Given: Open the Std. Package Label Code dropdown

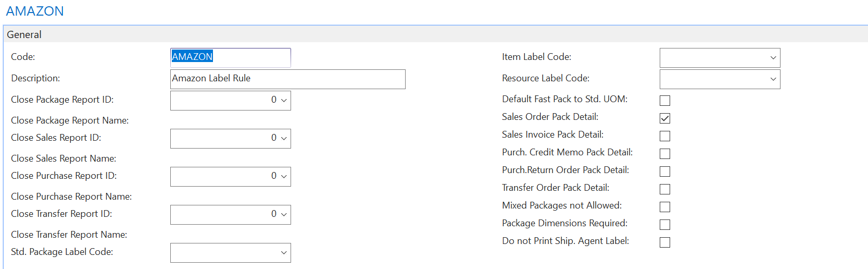Looking at the screenshot, I should (x=284, y=253).
